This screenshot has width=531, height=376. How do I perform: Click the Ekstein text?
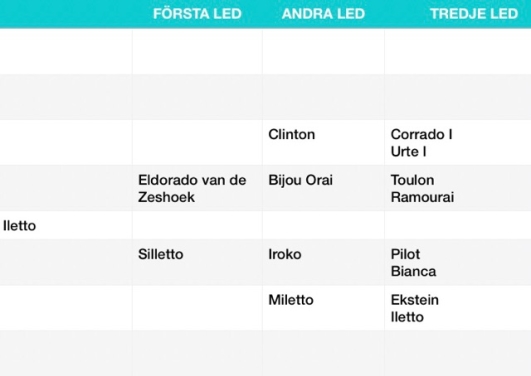pyautogui.click(x=415, y=300)
